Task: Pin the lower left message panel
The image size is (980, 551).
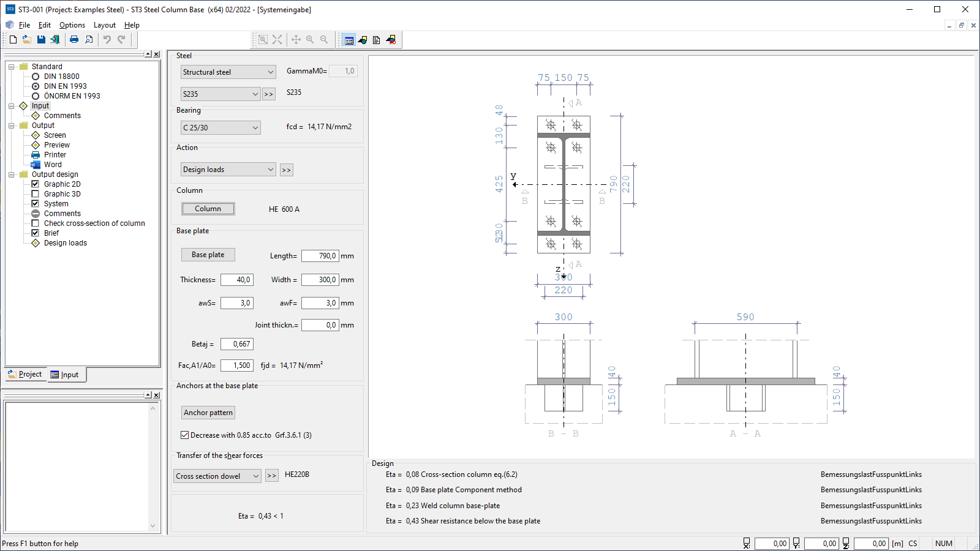Action: point(148,395)
